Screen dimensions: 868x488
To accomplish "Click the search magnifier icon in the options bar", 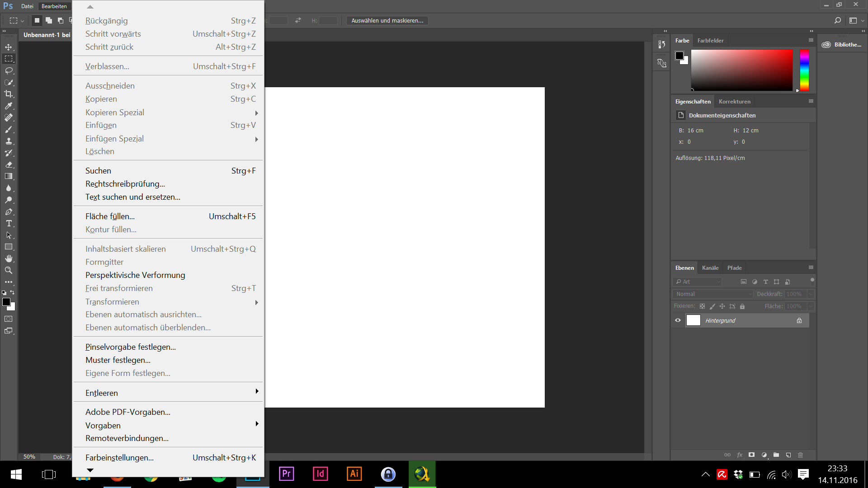I will point(837,20).
